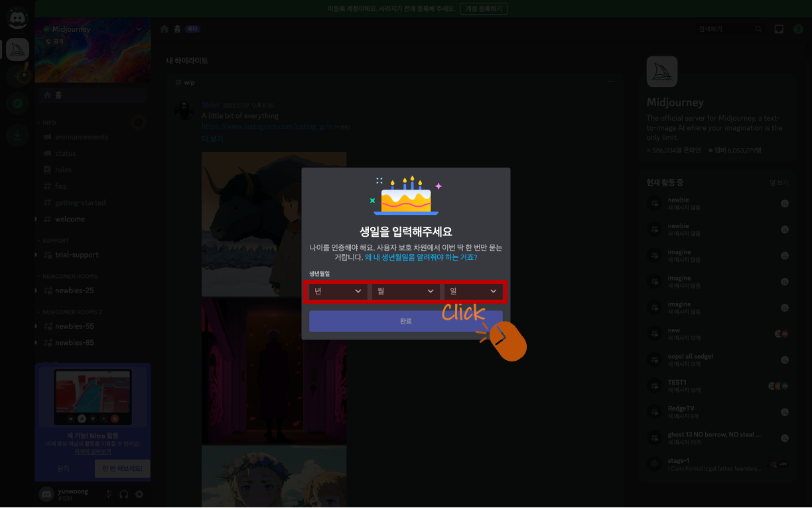Expand the Midjourney server header menu chevron
The image size is (812, 508).
point(139,29)
